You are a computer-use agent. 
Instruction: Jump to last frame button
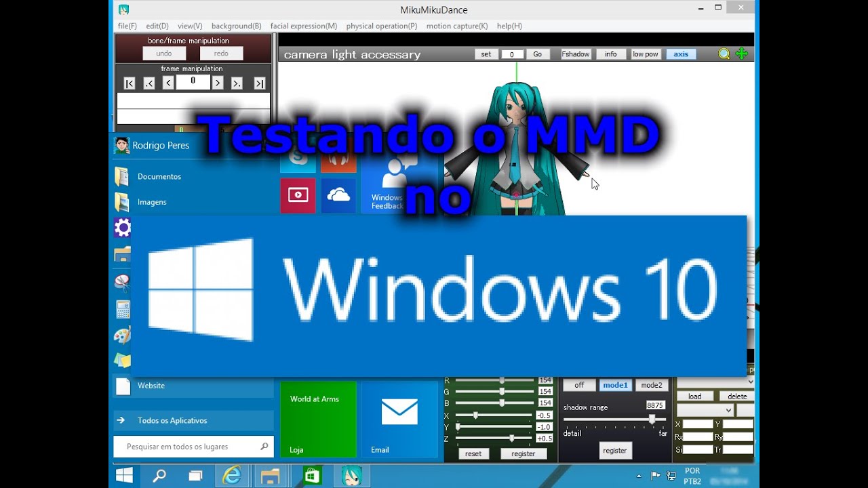click(260, 83)
